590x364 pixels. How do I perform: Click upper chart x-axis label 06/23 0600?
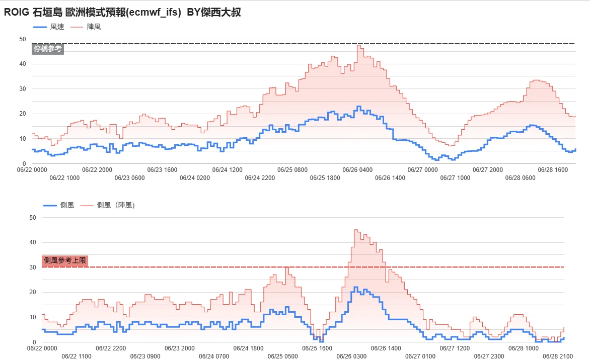click(130, 177)
